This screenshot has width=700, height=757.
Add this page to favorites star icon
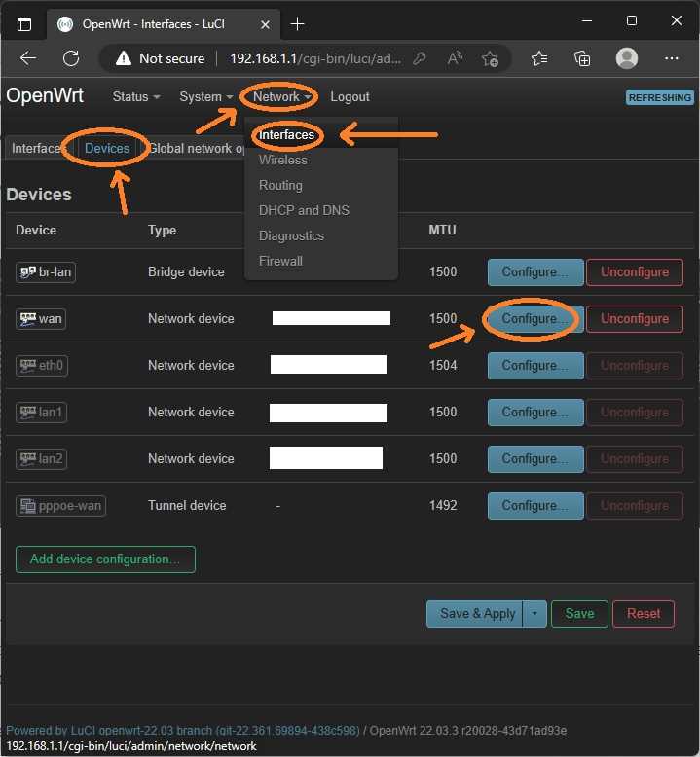pyautogui.click(x=490, y=59)
